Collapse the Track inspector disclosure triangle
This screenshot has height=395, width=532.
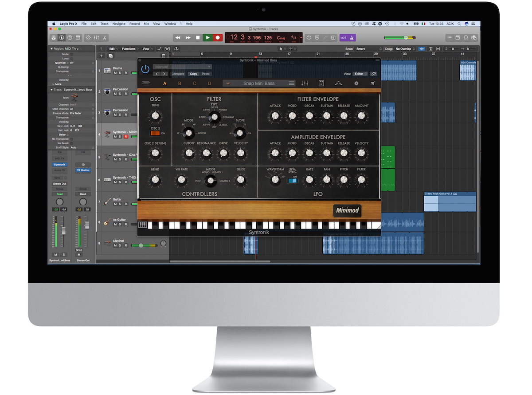coord(51,90)
